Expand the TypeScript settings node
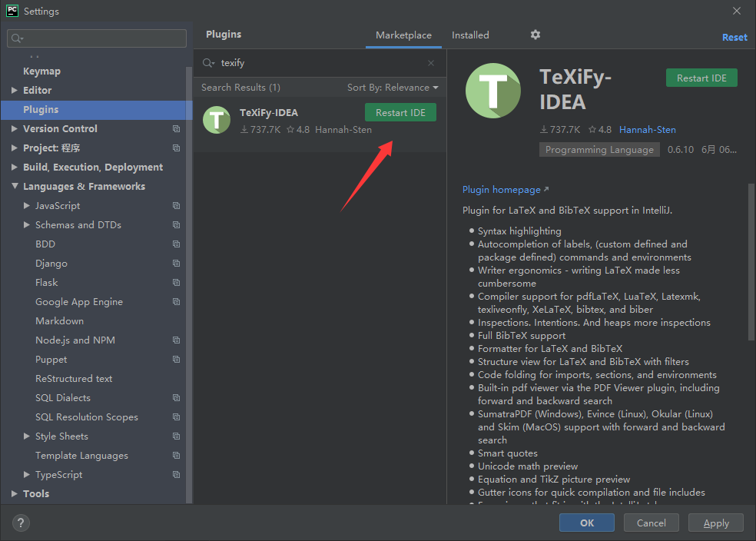The image size is (756, 541). 27,475
